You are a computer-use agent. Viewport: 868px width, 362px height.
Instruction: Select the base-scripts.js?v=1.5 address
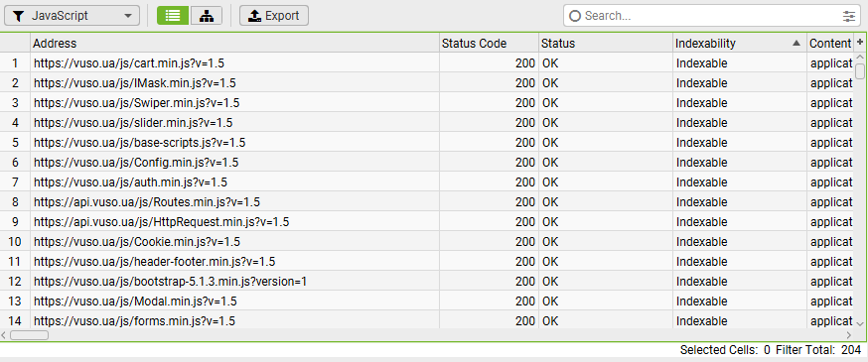(139, 143)
